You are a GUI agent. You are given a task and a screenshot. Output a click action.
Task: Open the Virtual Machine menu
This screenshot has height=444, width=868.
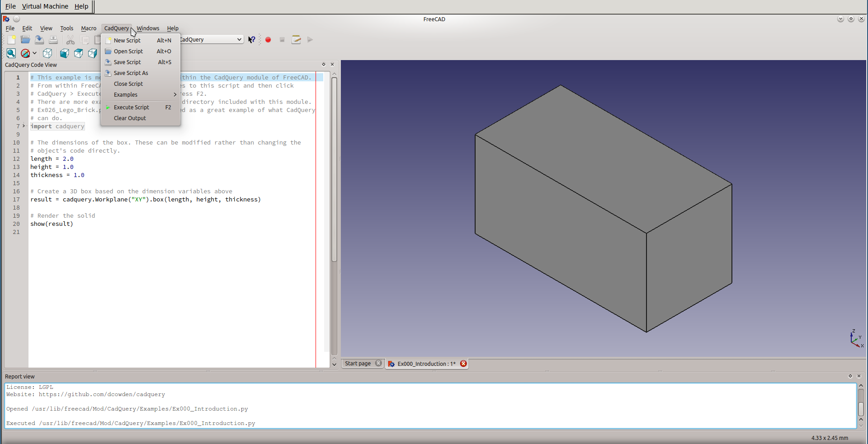click(45, 6)
